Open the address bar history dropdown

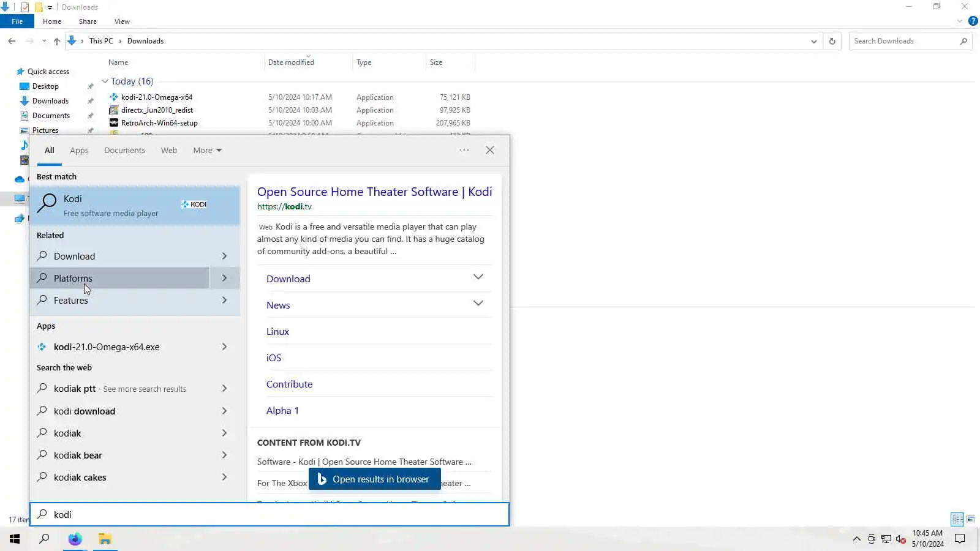tap(813, 41)
